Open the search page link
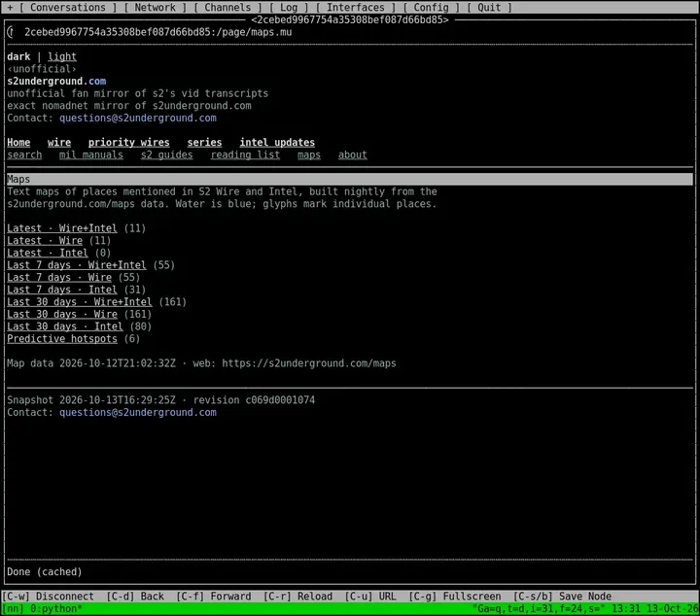The height and width of the screenshot is (616, 700). pyautogui.click(x=24, y=154)
